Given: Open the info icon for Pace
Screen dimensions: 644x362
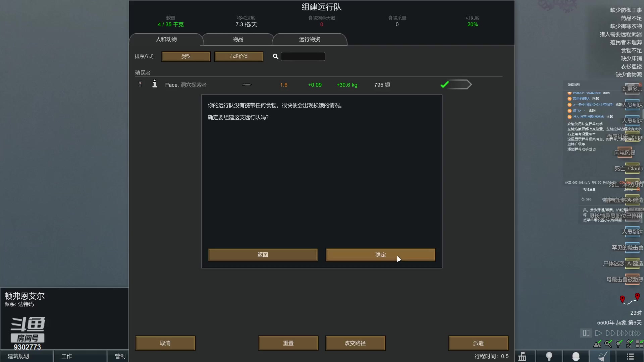Looking at the screenshot, I should click(x=154, y=84).
